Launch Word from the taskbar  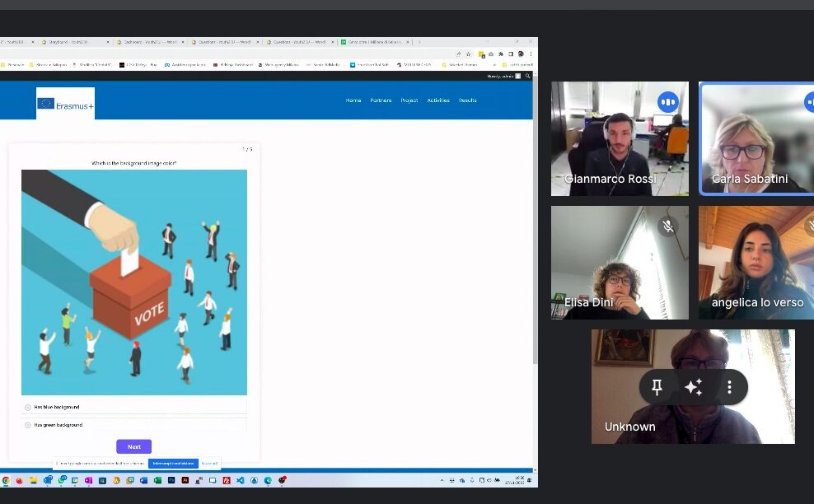tap(144, 481)
